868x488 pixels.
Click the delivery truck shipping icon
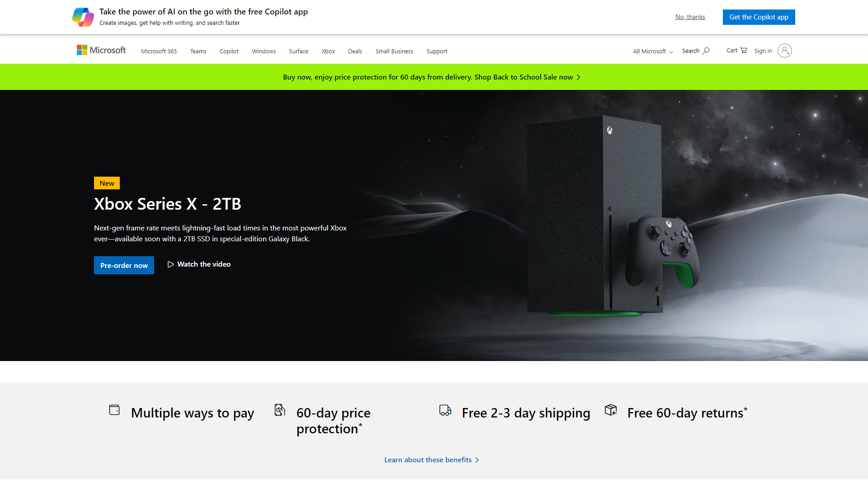(x=445, y=410)
